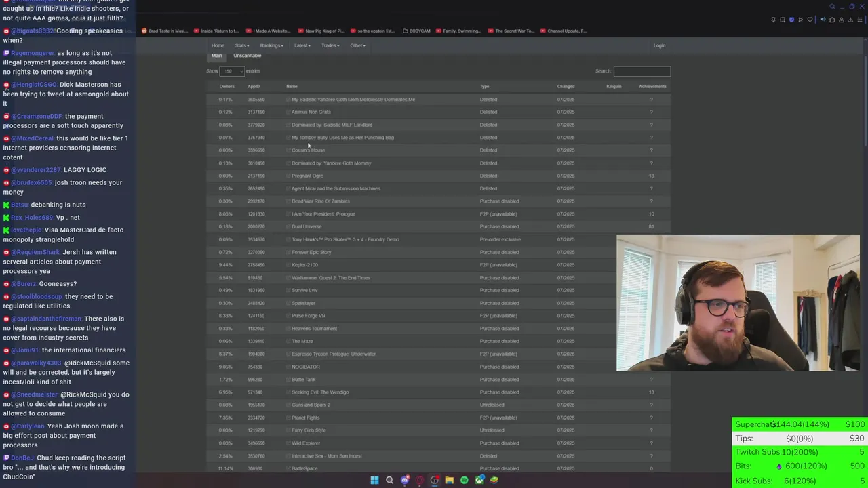
Task: Open the Show entries count dropdown
Action: point(232,71)
